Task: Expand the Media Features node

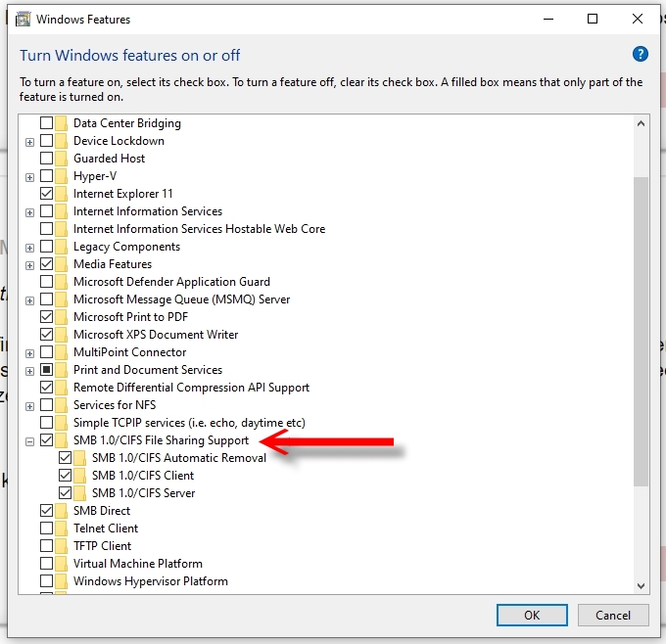Action: [x=29, y=266]
